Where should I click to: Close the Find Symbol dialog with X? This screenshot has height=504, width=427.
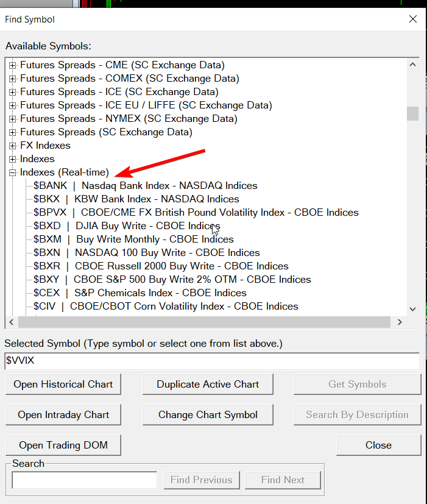(413, 19)
